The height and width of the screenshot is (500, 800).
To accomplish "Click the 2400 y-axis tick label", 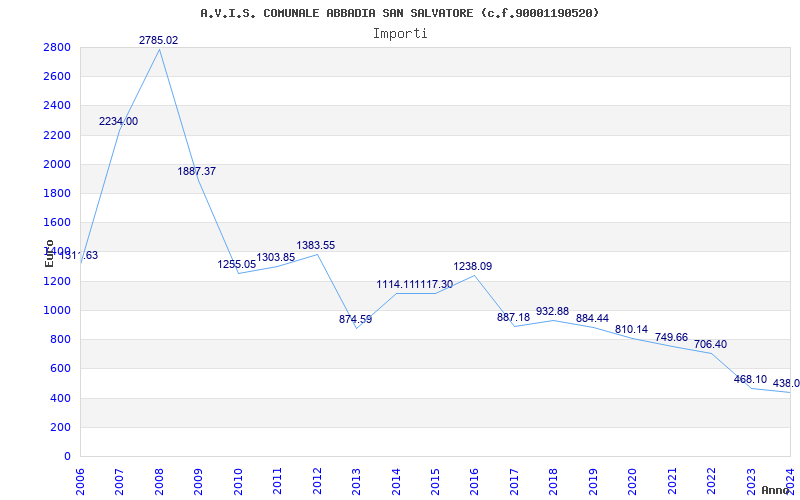I will (57, 106).
